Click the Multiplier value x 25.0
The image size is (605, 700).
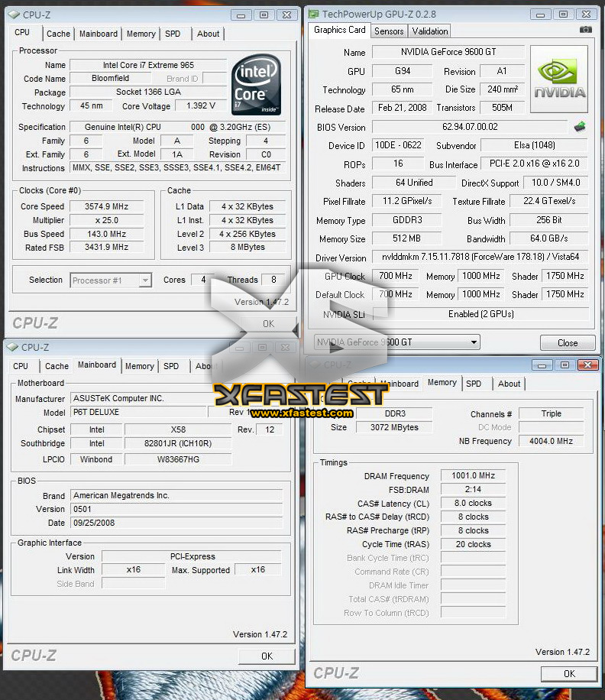[107, 220]
